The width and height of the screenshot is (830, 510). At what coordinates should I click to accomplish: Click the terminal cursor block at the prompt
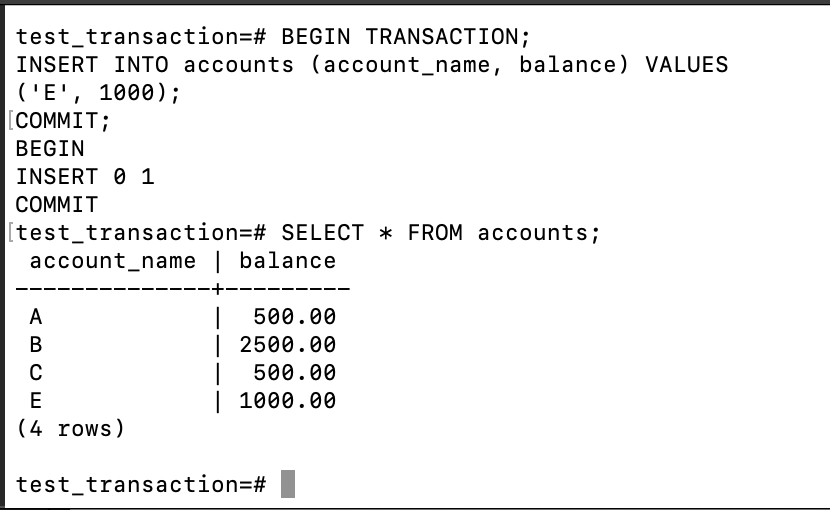pos(288,484)
